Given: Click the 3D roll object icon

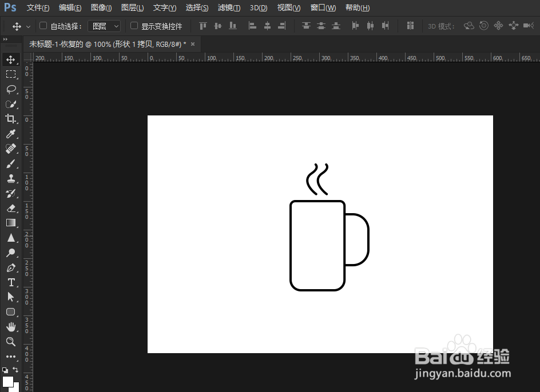Looking at the screenshot, I should (483, 26).
